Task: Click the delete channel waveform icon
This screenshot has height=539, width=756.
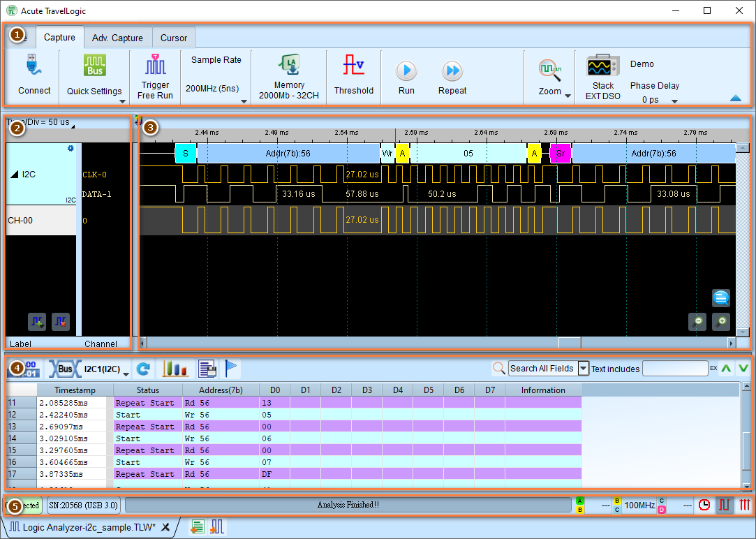Action: [x=61, y=322]
